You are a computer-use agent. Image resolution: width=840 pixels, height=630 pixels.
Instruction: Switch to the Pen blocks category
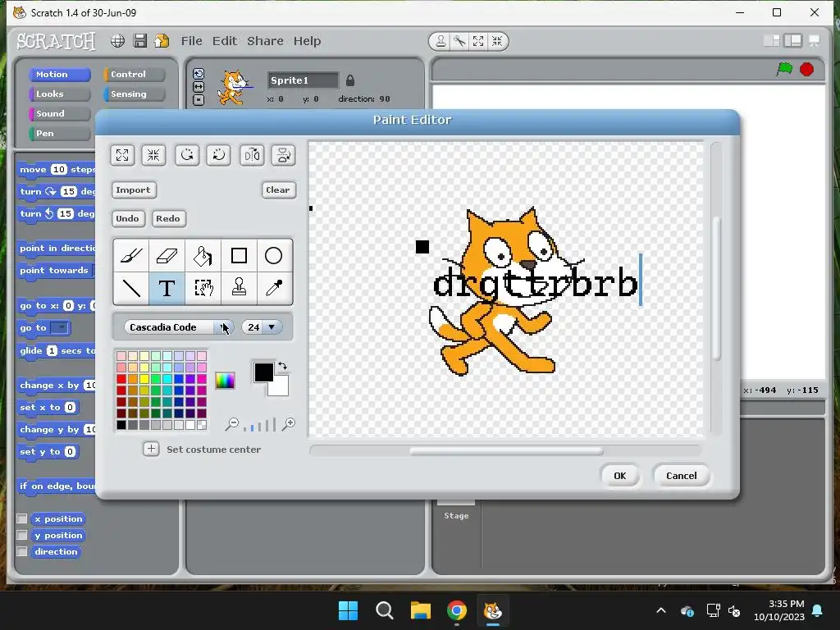pos(59,134)
